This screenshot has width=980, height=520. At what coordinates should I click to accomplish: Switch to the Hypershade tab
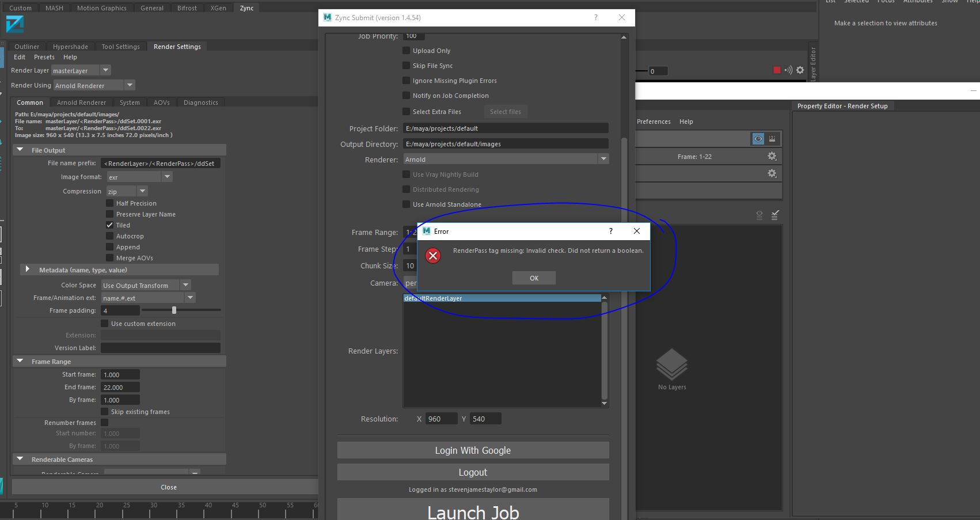(70, 47)
